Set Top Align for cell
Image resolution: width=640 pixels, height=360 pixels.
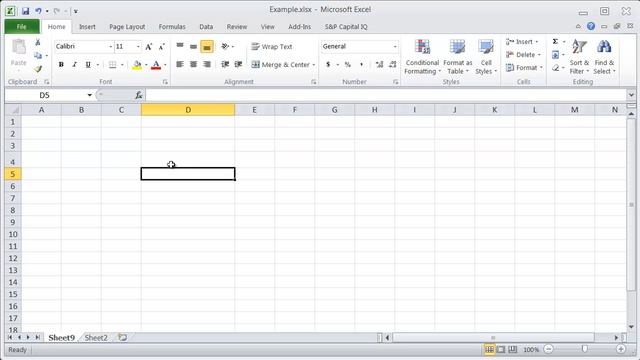click(x=180, y=46)
